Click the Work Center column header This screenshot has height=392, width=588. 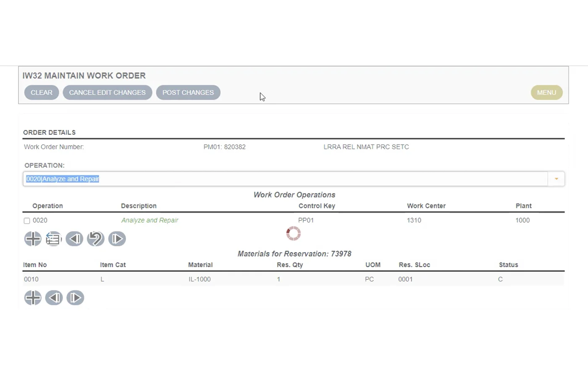[426, 206]
